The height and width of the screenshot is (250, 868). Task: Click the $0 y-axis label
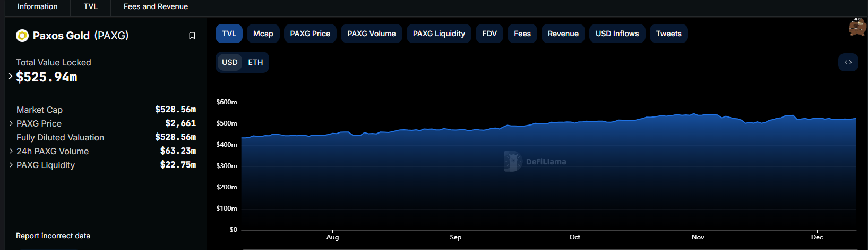pyautogui.click(x=233, y=230)
